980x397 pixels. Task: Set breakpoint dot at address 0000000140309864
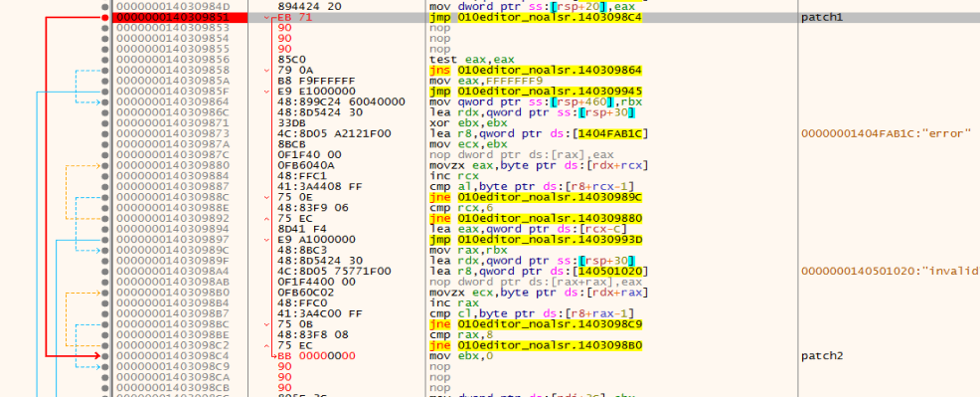[x=105, y=101]
